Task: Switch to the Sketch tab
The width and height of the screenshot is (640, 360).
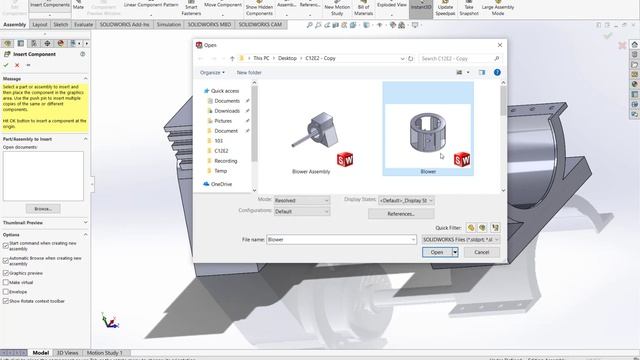Action: pyautogui.click(x=60, y=24)
